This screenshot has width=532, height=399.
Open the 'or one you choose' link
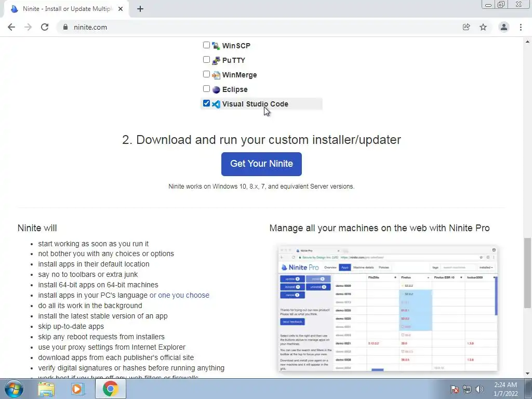(179, 295)
